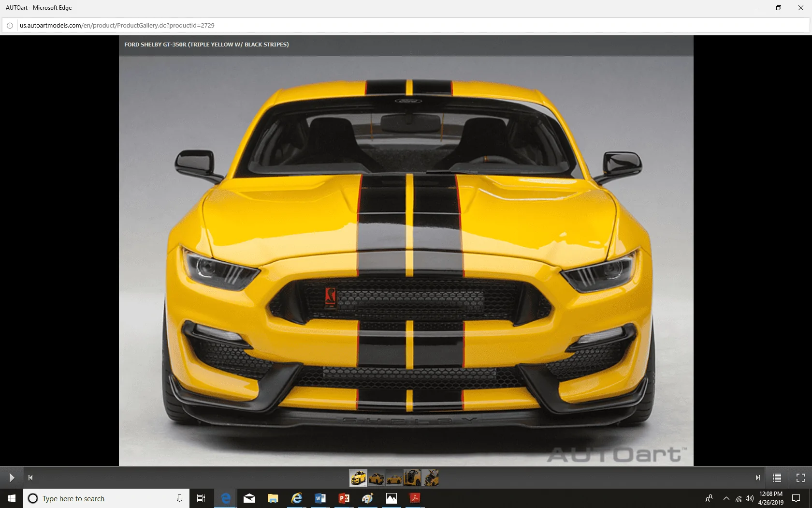Image resolution: width=812 pixels, height=508 pixels.
Task: Minimize the Edge window
Action: [x=756, y=8]
